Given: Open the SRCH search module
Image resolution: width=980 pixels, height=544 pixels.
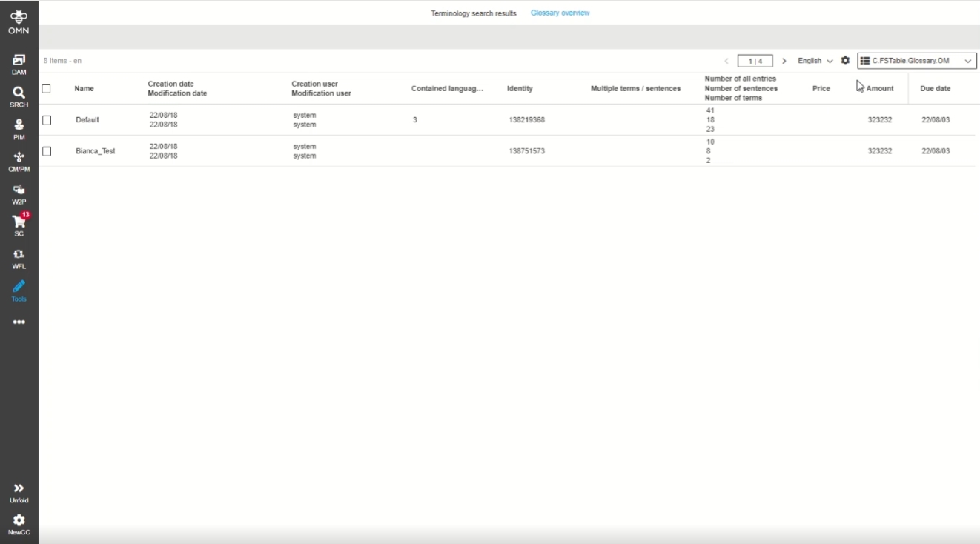Looking at the screenshot, I should click(x=19, y=97).
